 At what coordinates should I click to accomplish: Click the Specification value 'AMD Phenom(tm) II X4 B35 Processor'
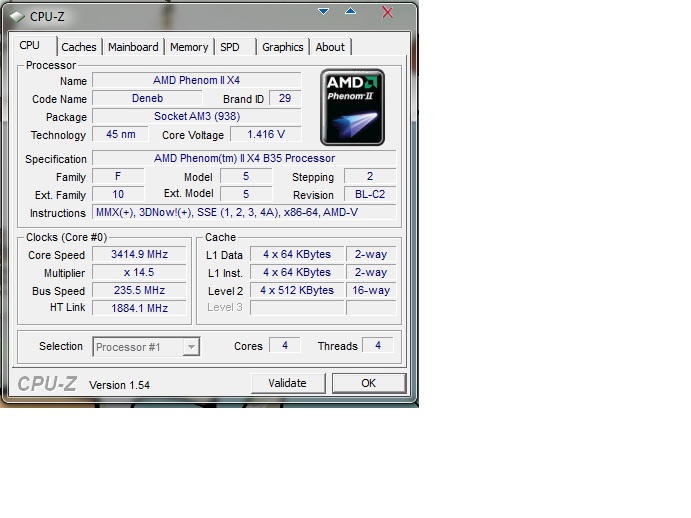[244, 158]
